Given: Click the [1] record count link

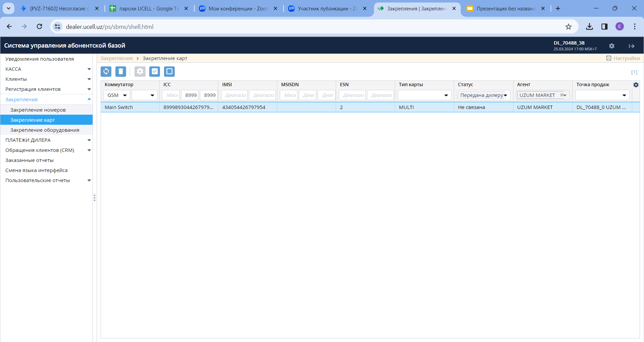Looking at the screenshot, I should click(634, 72).
